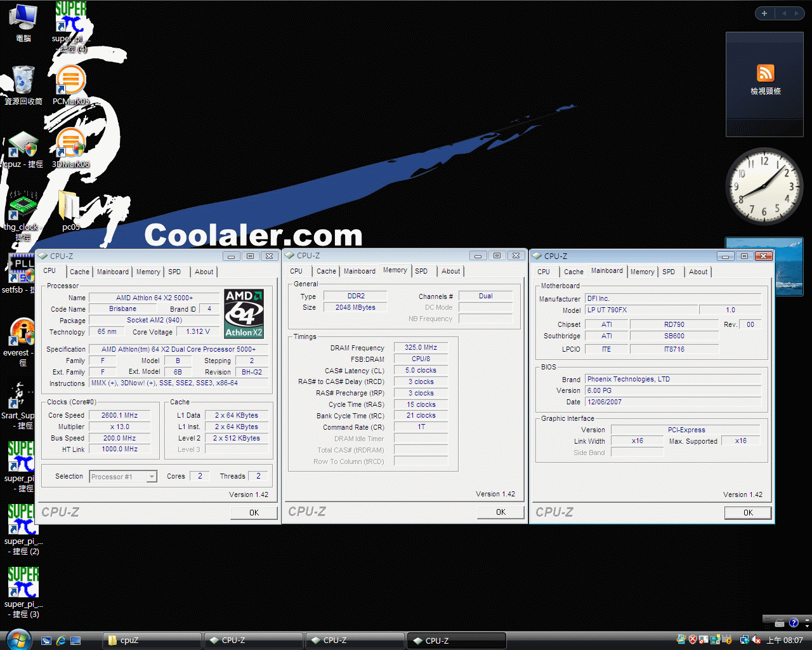Click the LP UT 790FX model field
Screen dimensions: 812x650
click(x=641, y=310)
